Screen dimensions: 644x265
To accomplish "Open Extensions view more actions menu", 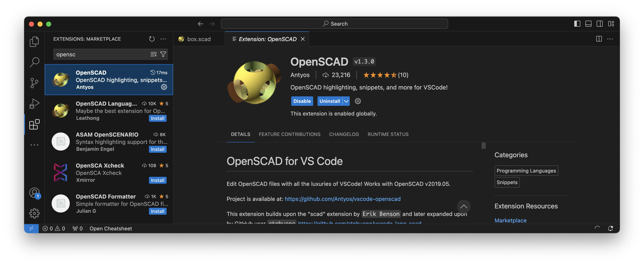I will coord(163,39).
